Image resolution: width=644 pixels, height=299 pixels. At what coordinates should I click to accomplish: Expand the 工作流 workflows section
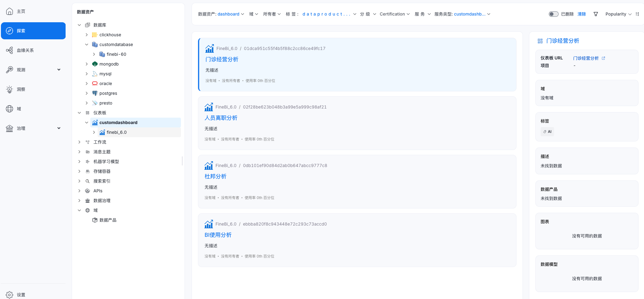point(79,142)
